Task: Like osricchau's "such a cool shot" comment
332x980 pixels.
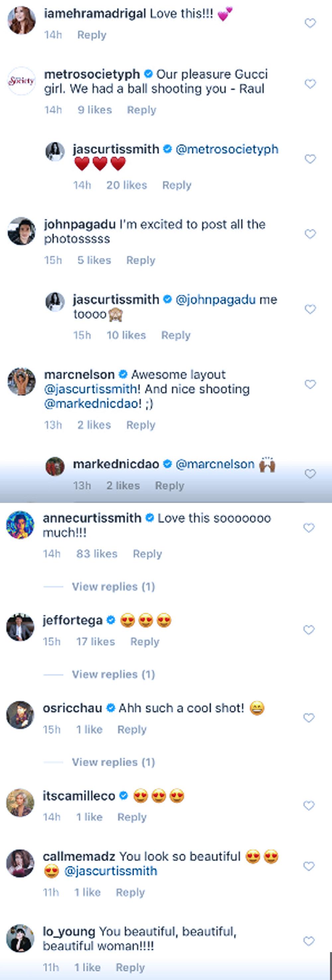Action: point(309,718)
